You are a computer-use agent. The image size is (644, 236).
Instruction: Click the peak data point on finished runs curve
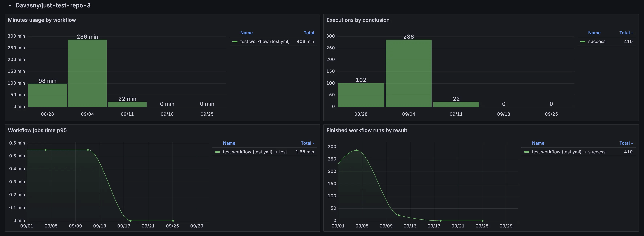[x=356, y=150]
